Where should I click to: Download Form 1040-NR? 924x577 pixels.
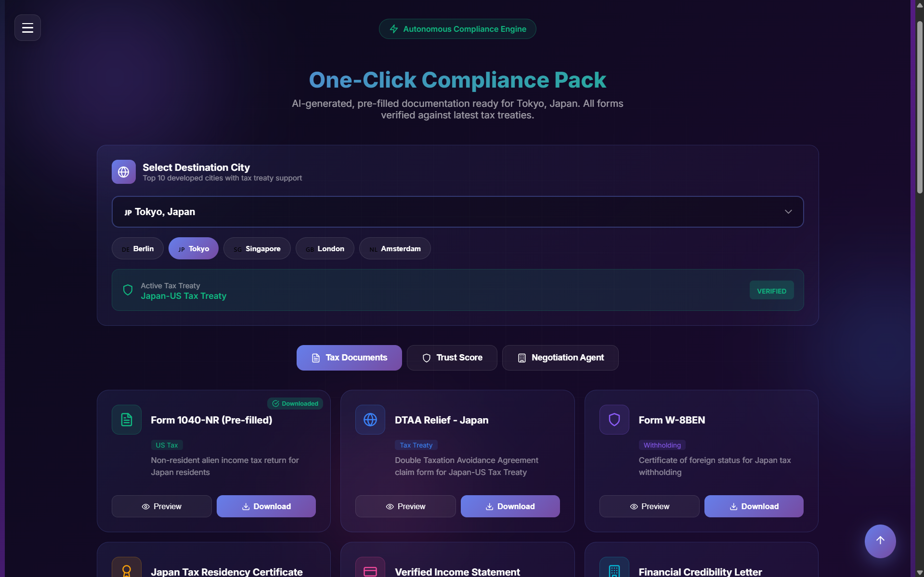coord(266,506)
